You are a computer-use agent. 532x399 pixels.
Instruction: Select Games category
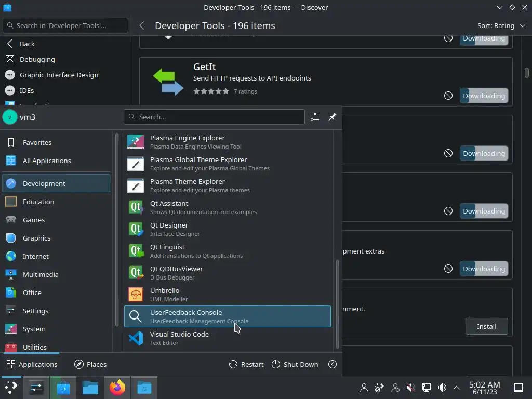point(56,220)
